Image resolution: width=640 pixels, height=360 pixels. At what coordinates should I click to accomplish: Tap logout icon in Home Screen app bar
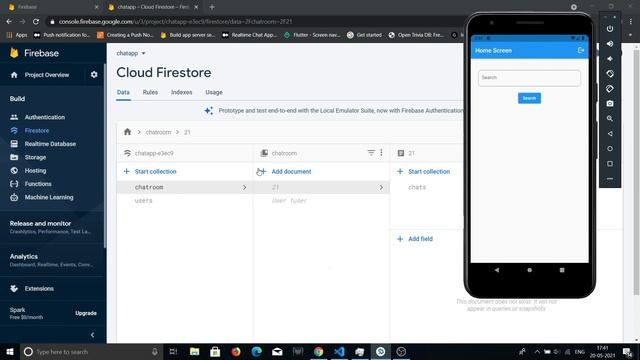pyautogui.click(x=580, y=50)
